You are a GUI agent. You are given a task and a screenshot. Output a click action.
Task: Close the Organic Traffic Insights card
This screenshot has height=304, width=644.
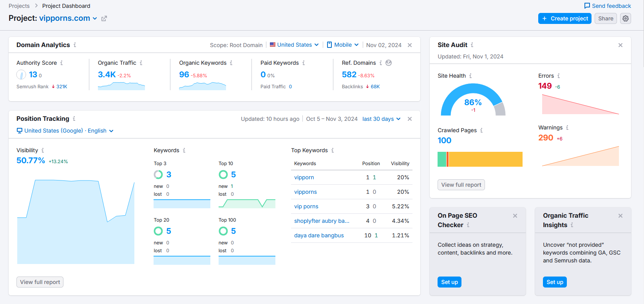click(620, 216)
